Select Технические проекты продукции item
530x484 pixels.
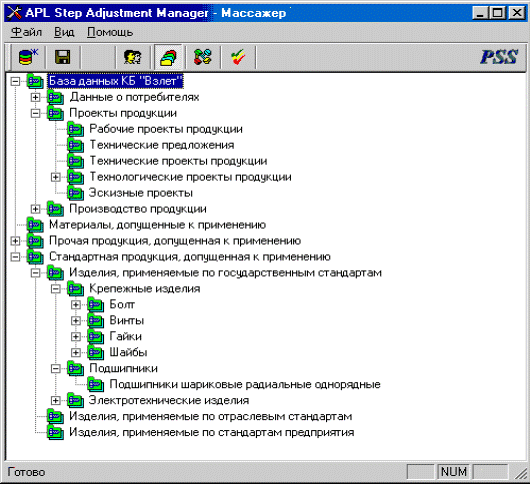point(178,161)
